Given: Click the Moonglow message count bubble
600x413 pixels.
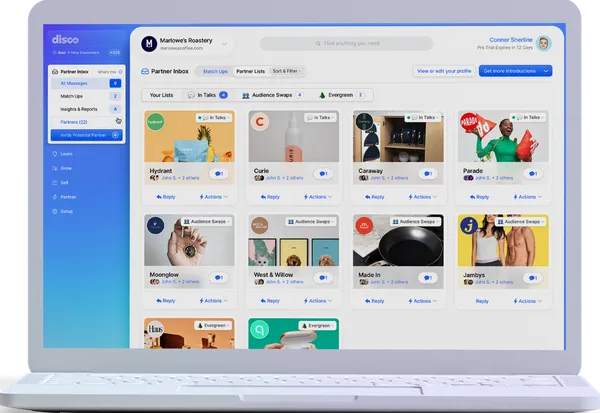Looking at the screenshot, I should click(x=219, y=278).
